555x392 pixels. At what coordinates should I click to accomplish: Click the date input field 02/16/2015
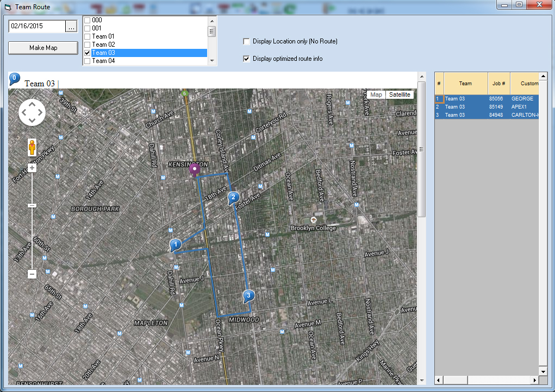[x=37, y=26]
